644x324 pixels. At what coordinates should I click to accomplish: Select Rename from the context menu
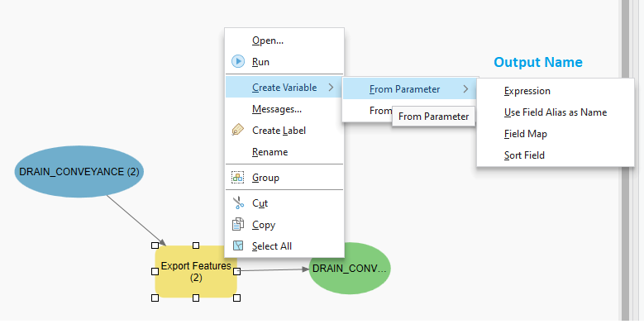(284, 151)
